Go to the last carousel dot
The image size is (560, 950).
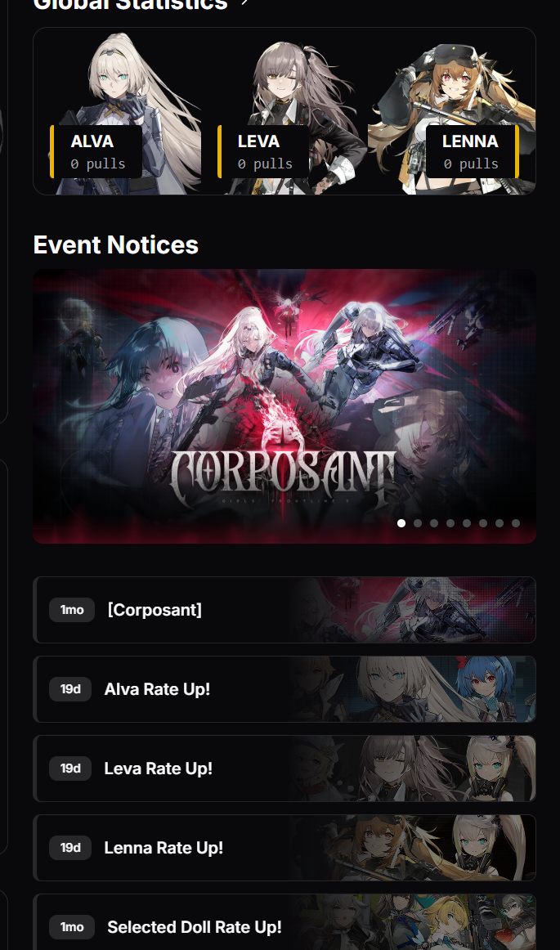coord(516,523)
